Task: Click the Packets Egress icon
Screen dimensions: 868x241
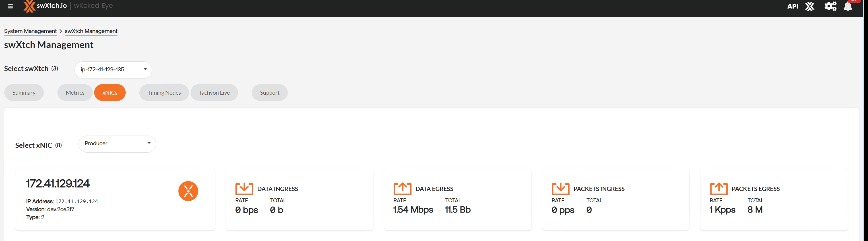Action: pyautogui.click(x=718, y=189)
